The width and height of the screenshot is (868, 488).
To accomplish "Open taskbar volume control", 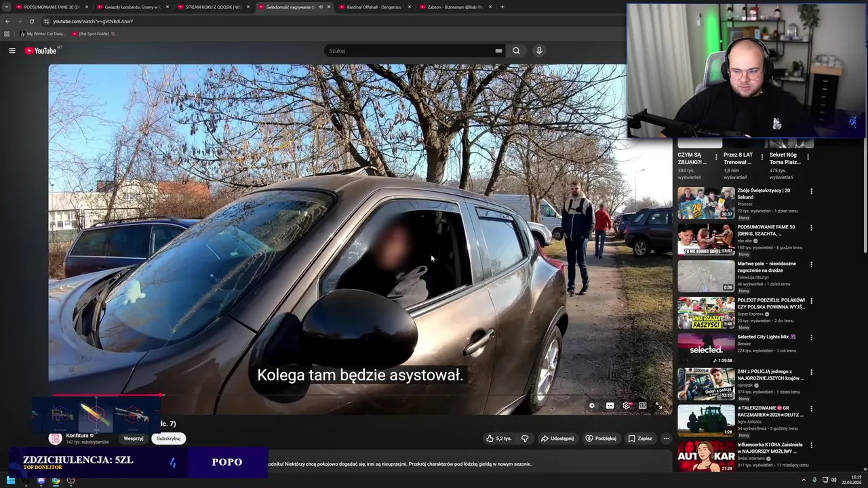I will click(833, 480).
